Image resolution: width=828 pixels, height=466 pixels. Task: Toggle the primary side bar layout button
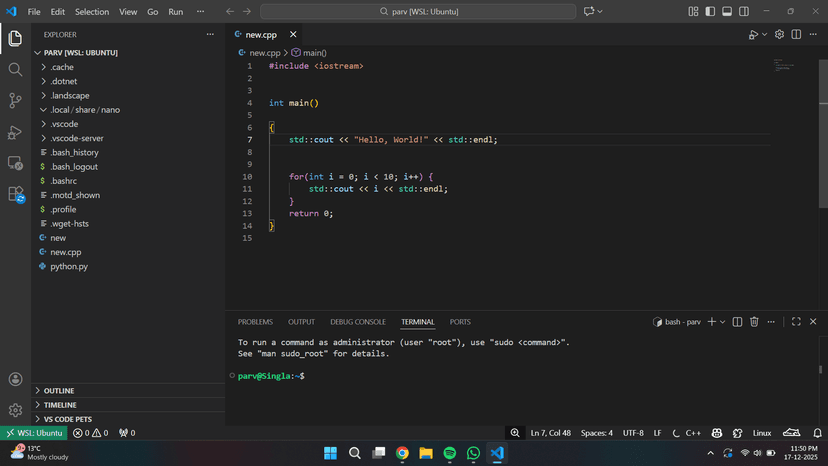tap(711, 11)
